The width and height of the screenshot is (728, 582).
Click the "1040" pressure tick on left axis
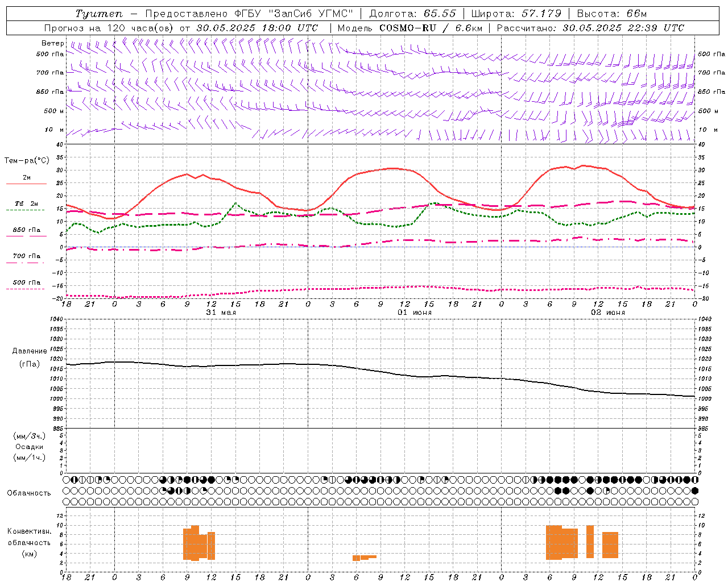pos(56,319)
